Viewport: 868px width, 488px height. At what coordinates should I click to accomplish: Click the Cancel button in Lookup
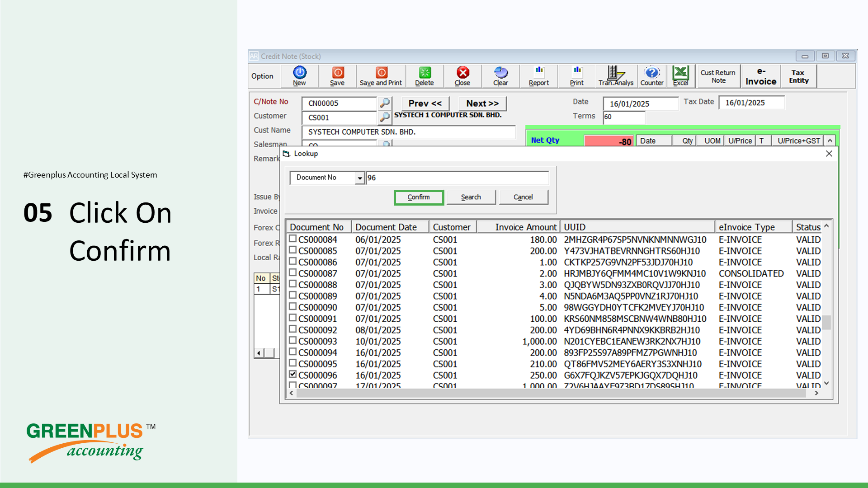tap(523, 197)
